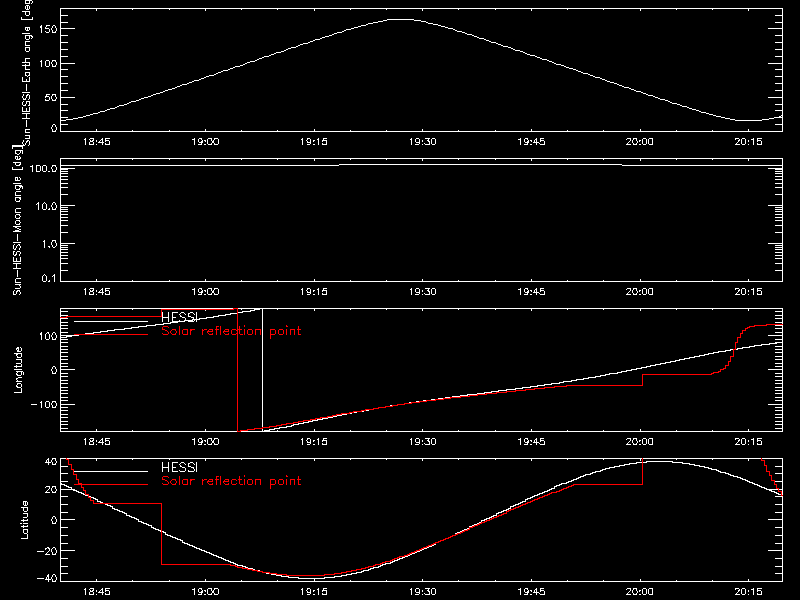Click 18:45 time label under Latitude plot
Image resolution: width=800 pixels, height=600 pixels.
pos(96,592)
